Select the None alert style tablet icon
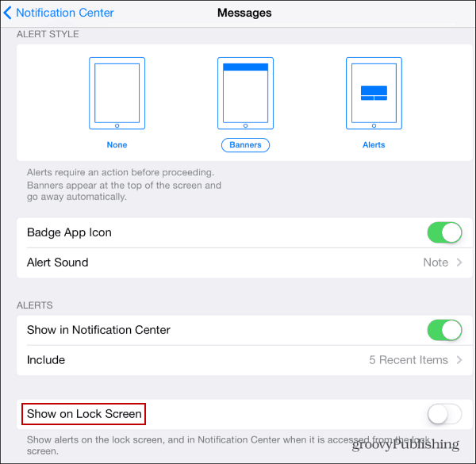Image resolution: width=476 pixels, height=464 pixels. (117, 93)
